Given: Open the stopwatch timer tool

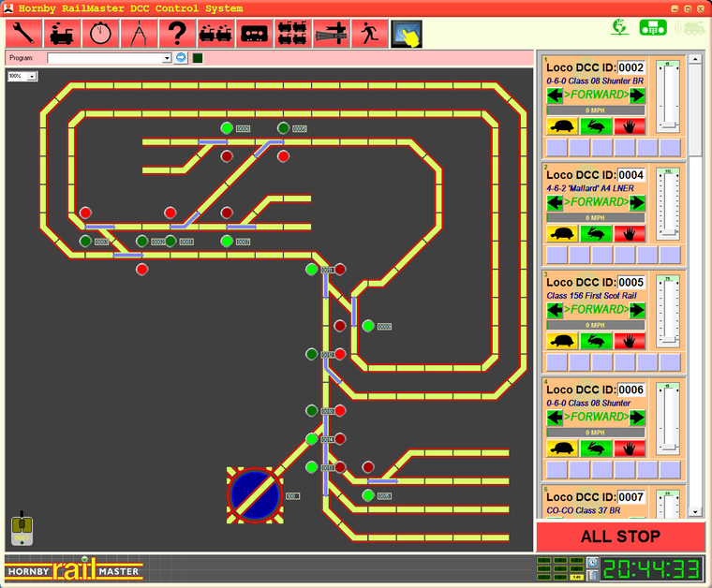Looking at the screenshot, I should (x=100, y=34).
